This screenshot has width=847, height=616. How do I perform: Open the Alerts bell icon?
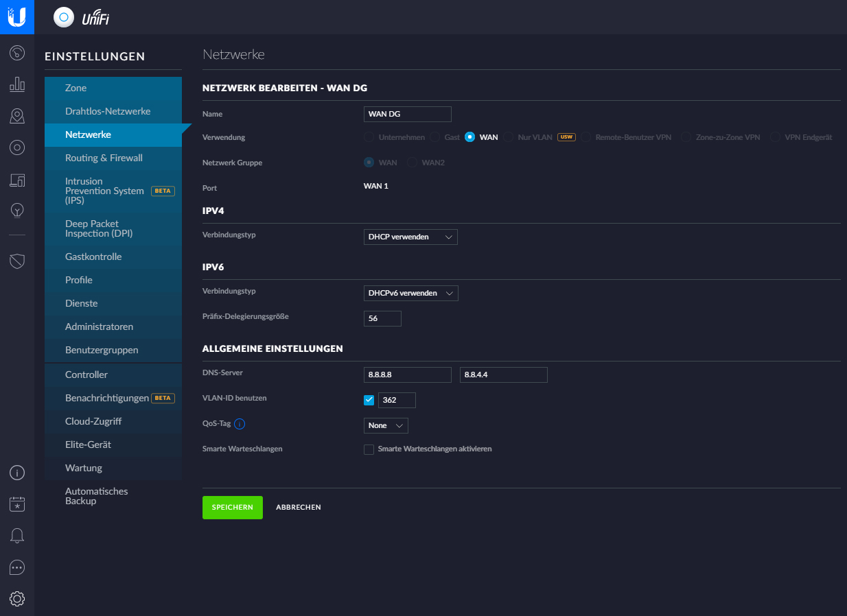click(17, 536)
